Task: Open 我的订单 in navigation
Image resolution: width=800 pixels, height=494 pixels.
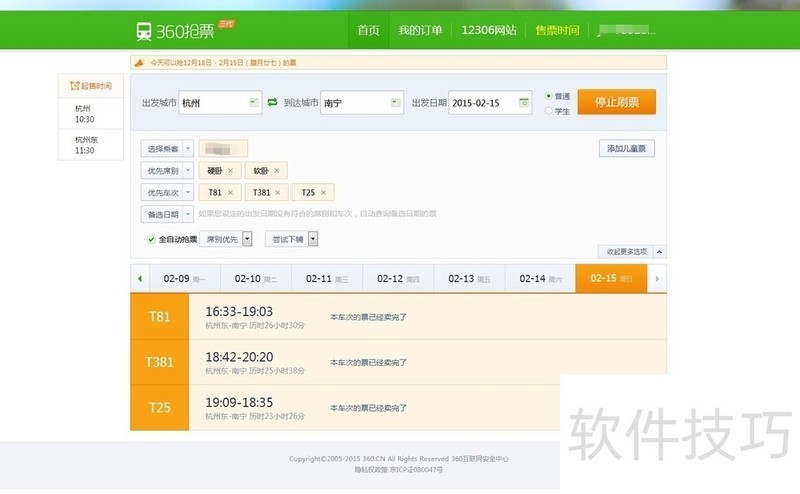Action: (x=420, y=30)
